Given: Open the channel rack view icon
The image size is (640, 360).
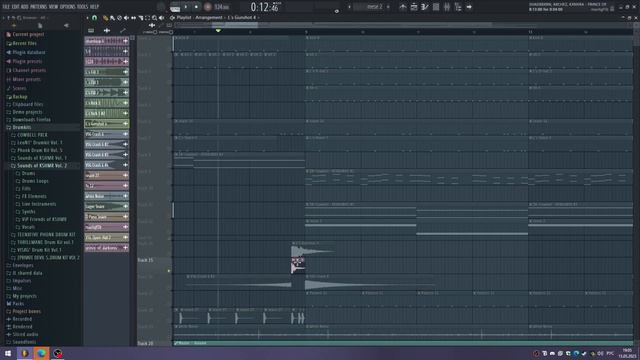Looking at the screenshot, I should click(x=436, y=7).
